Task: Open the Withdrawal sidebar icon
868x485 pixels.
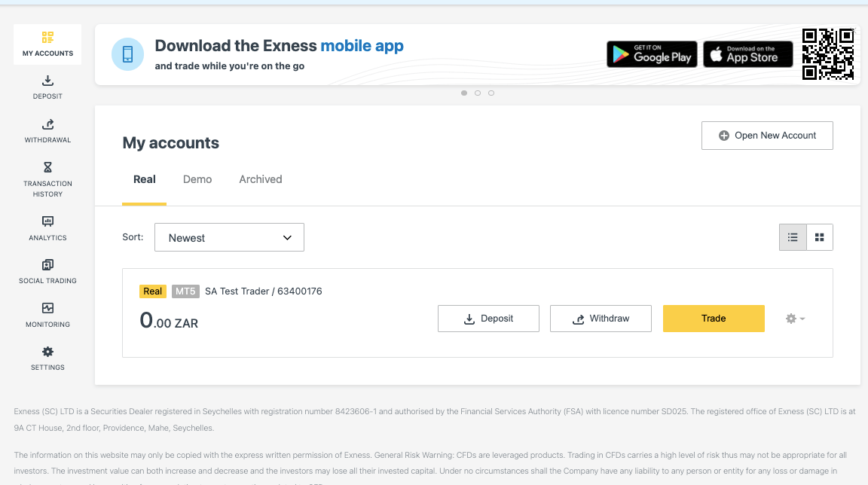Action: 47,124
